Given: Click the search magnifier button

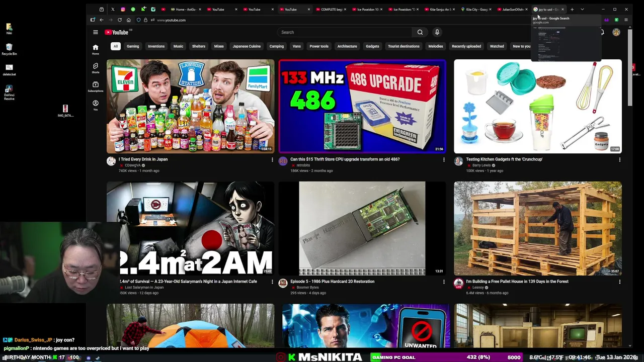Looking at the screenshot, I should pos(420,32).
